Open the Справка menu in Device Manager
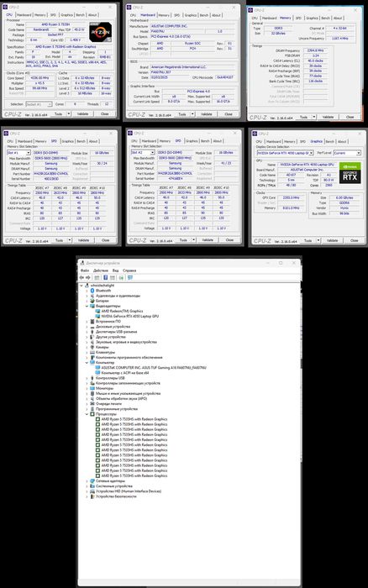The width and height of the screenshot is (368, 588). click(129, 270)
